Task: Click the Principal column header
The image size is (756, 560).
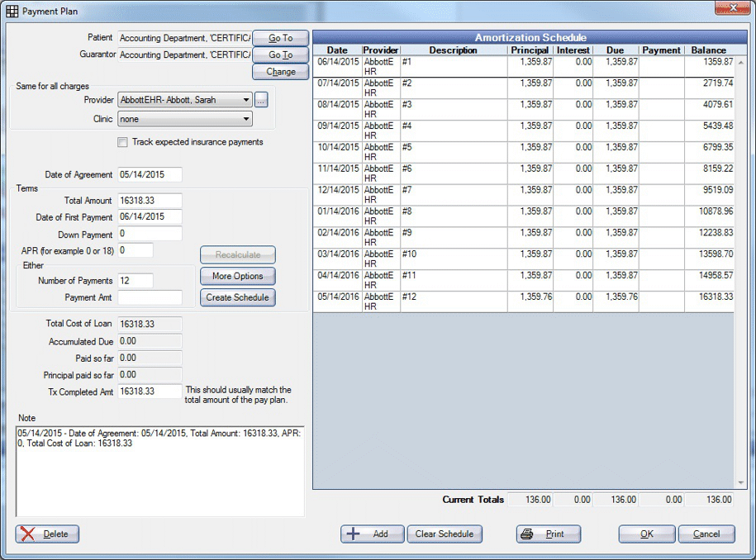Action: [x=530, y=50]
